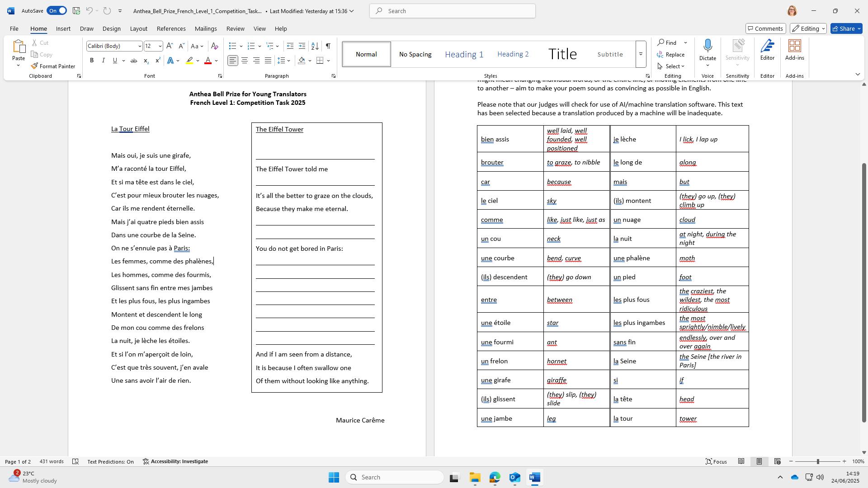Screen dimensions: 868x488
Task: Open Font dialog launcher
Action: tap(220, 76)
